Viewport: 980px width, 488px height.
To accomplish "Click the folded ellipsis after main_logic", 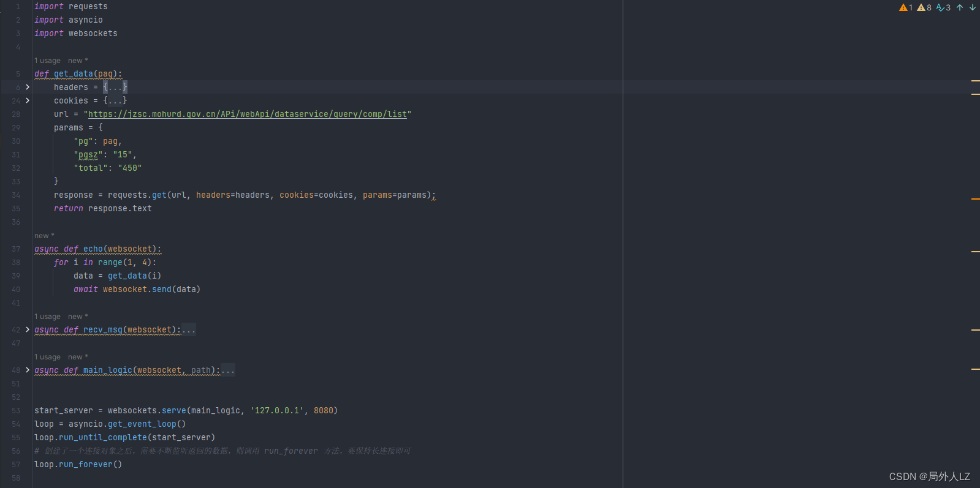I will 228,370.
